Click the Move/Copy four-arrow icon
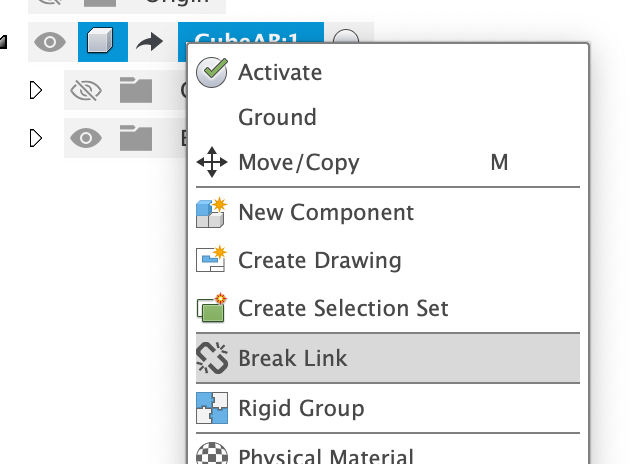The image size is (632, 464). [212, 162]
